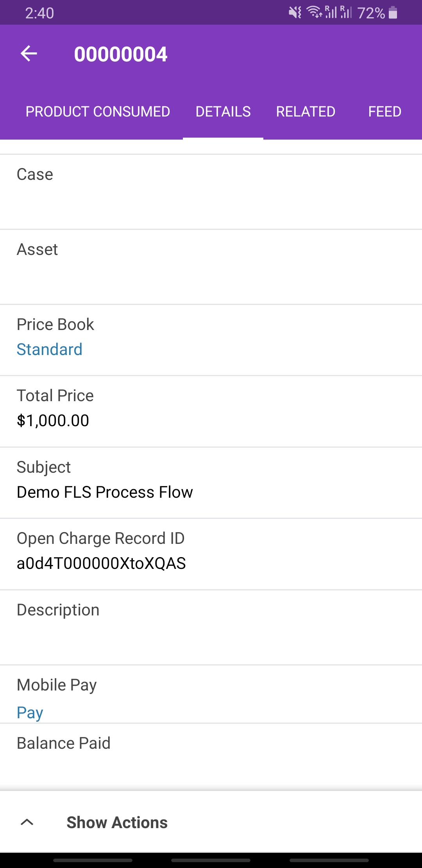
Task: Expand the Show Actions chevron
Action: 27,822
